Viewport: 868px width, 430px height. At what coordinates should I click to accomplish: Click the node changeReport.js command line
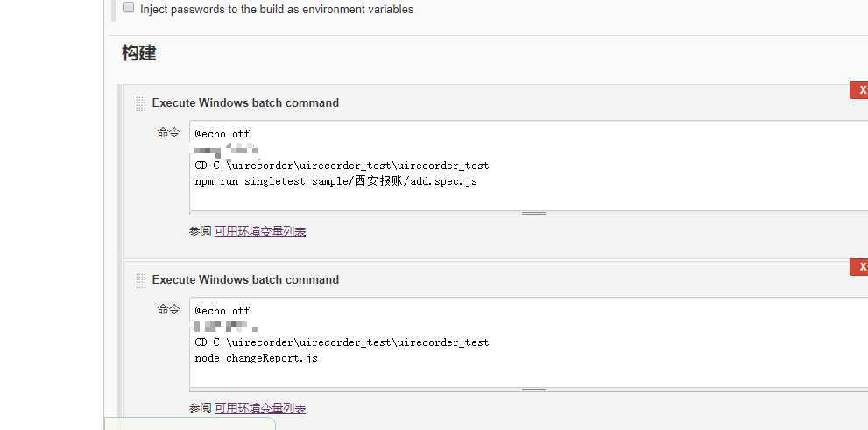click(256, 358)
